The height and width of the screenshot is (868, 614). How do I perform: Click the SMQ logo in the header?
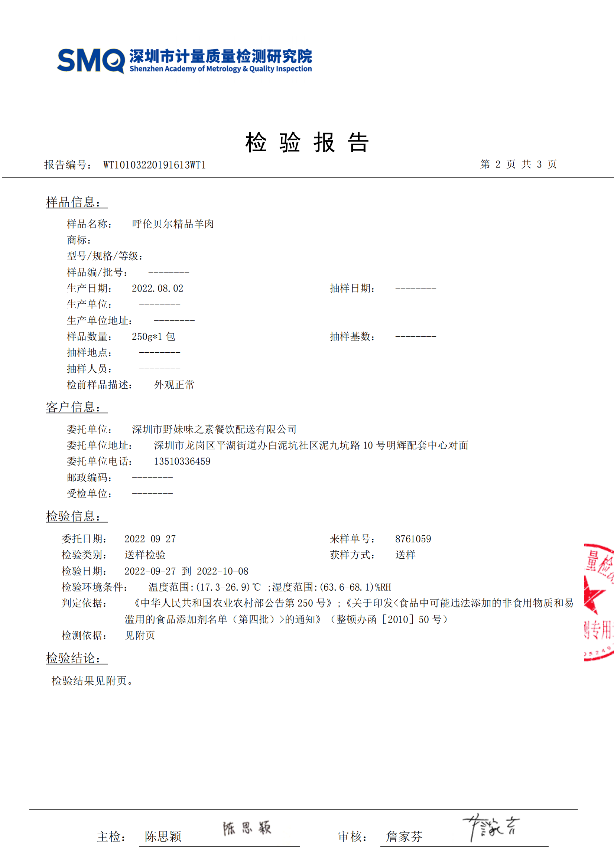click(91, 61)
